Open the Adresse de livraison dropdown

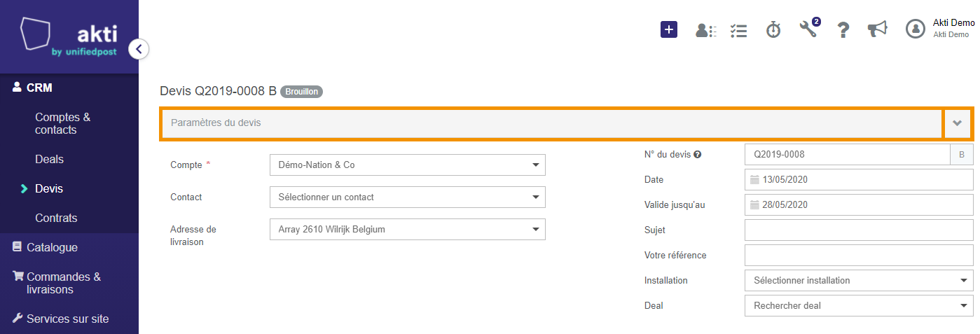[407, 230]
